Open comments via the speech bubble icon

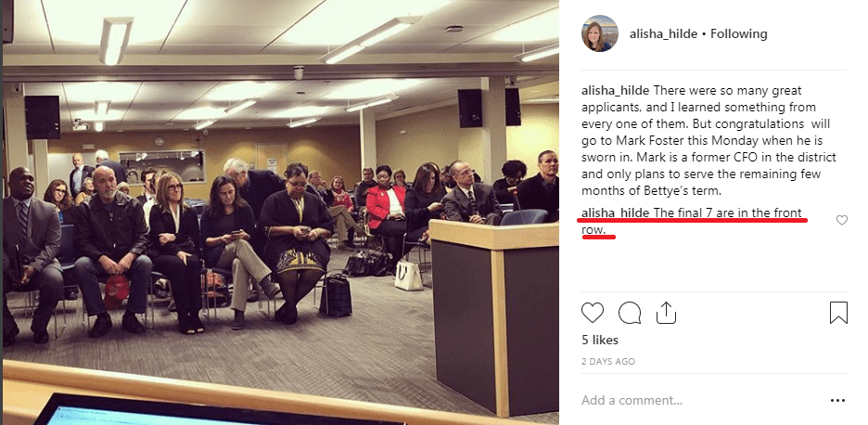click(x=630, y=313)
